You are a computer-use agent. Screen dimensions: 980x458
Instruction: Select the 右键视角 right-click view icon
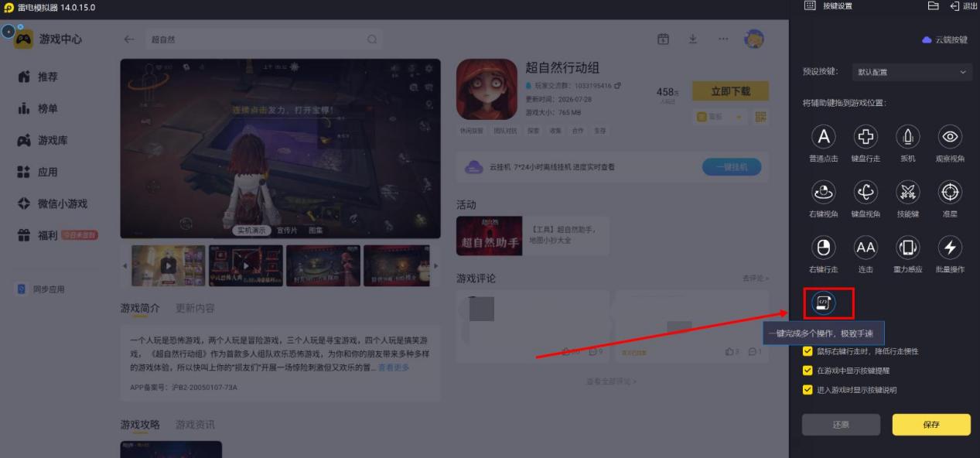coord(823,192)
